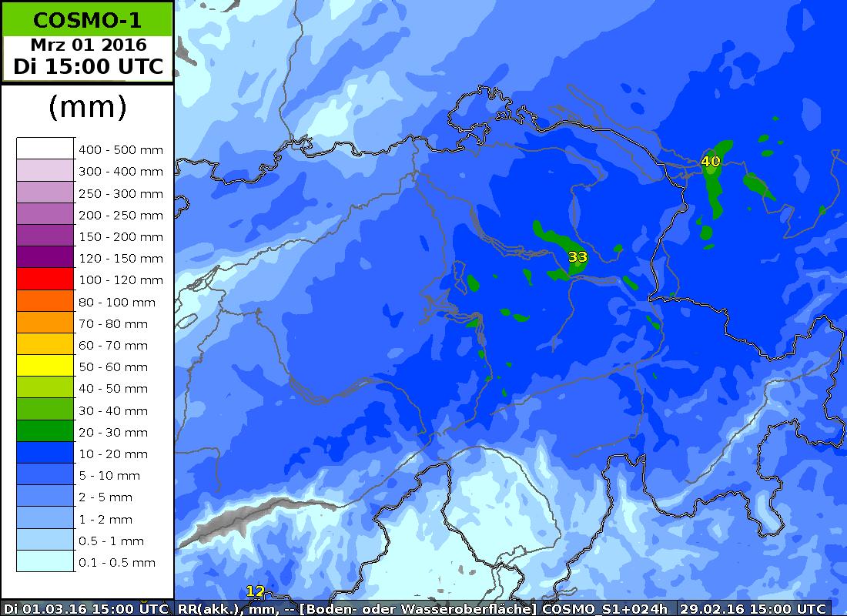Click the 2 - 5 mm legend swatch
The height and width of the screenshot is (616, 847).
(x=45, y=496)
